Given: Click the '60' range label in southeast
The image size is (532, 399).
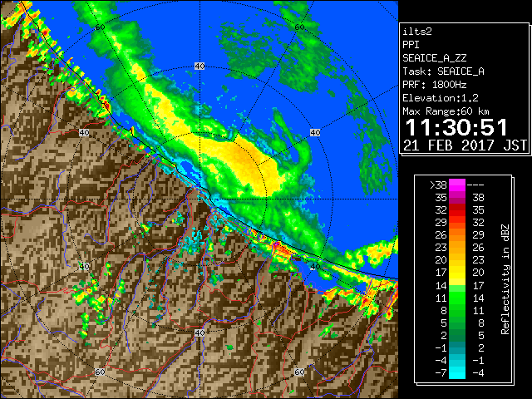Looking at the screenshot, I should click(299, 372).
